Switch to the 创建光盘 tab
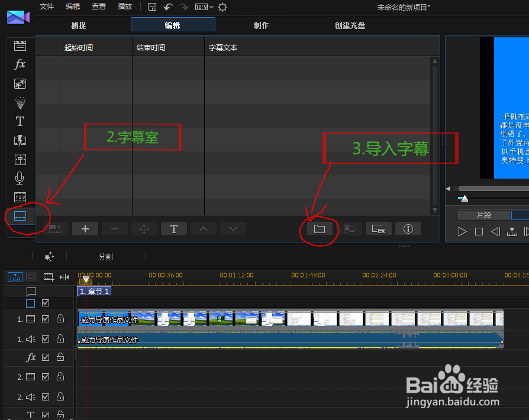 pos(350,25)
